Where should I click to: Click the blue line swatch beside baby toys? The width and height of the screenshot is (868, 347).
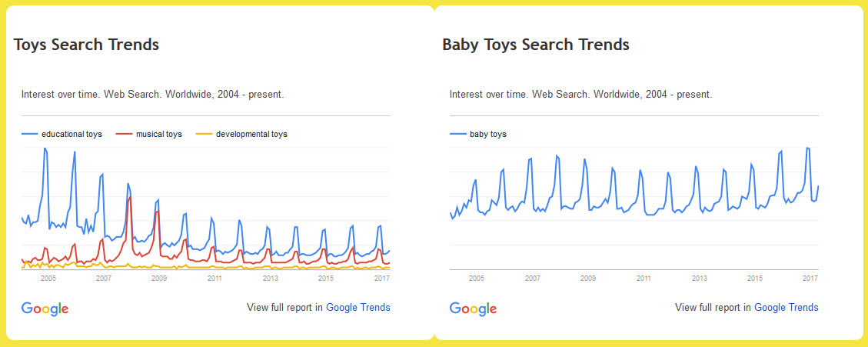[458, 134]
